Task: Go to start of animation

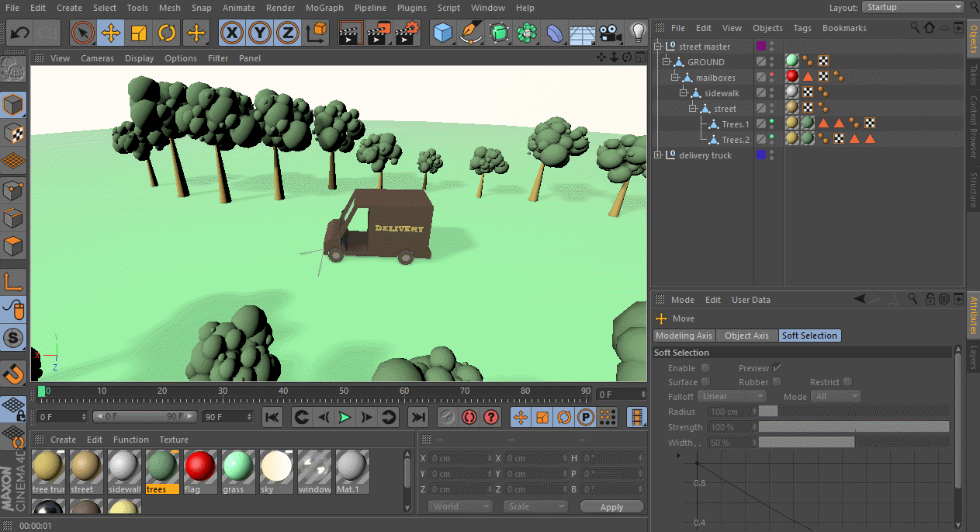Action: pyautogui.click(x=272, y=417)
